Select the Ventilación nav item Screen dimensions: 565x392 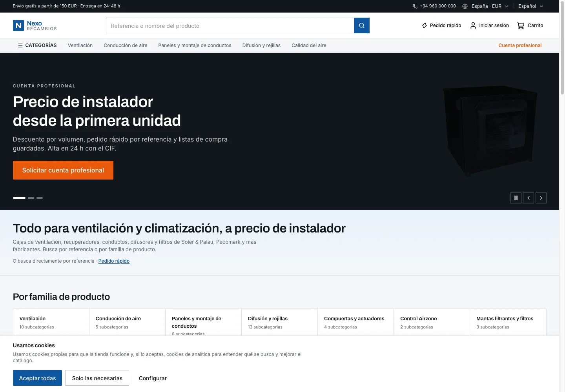coord(80,45)
